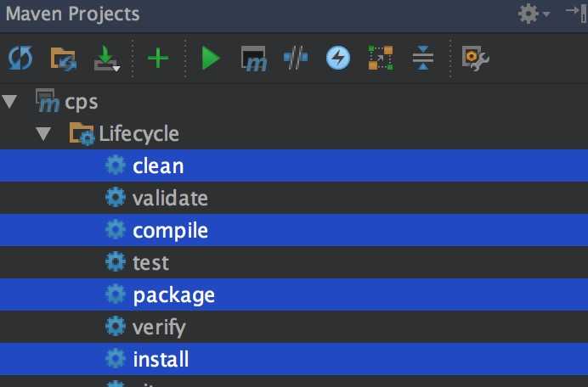This screenshot has width=588, height=387.
Task: Hide the Maven Projects panel
Action: 577,14
